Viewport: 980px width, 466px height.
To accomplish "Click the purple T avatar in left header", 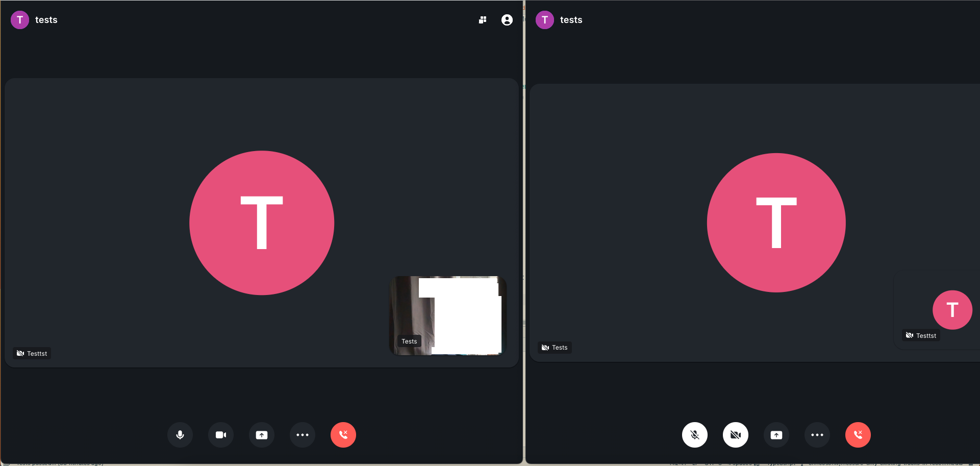I will [20, 20].
